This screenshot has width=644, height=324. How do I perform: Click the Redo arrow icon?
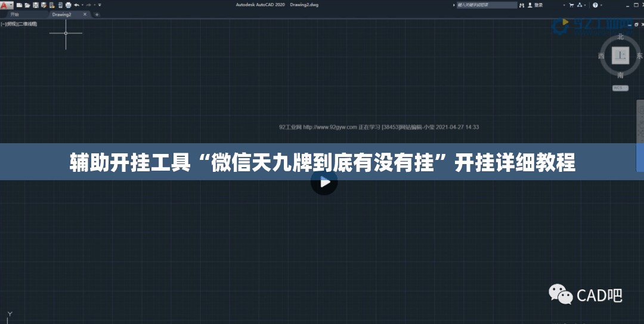coord(89,5)
